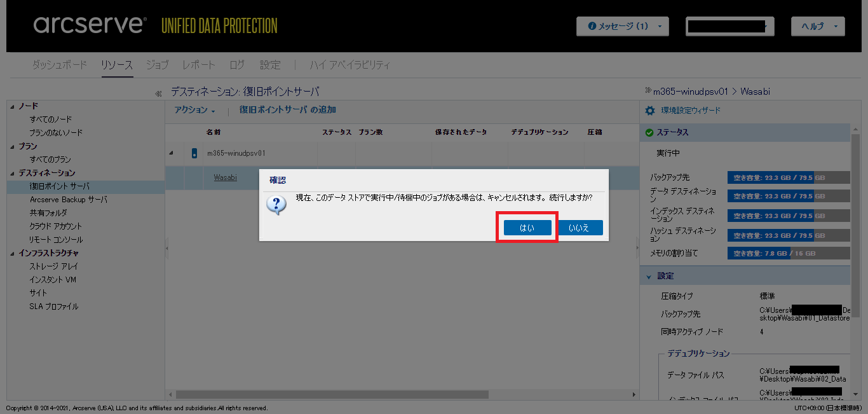The image size is (868, 414).
Task: Select ストレージ アレイ in the tree
Action: (54, 266)
